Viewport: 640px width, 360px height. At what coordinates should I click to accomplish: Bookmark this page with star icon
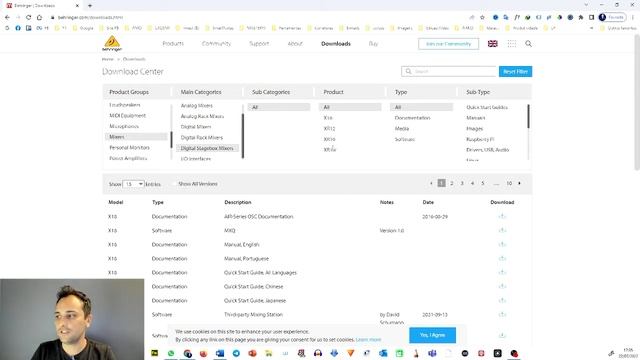pos(482,17)
